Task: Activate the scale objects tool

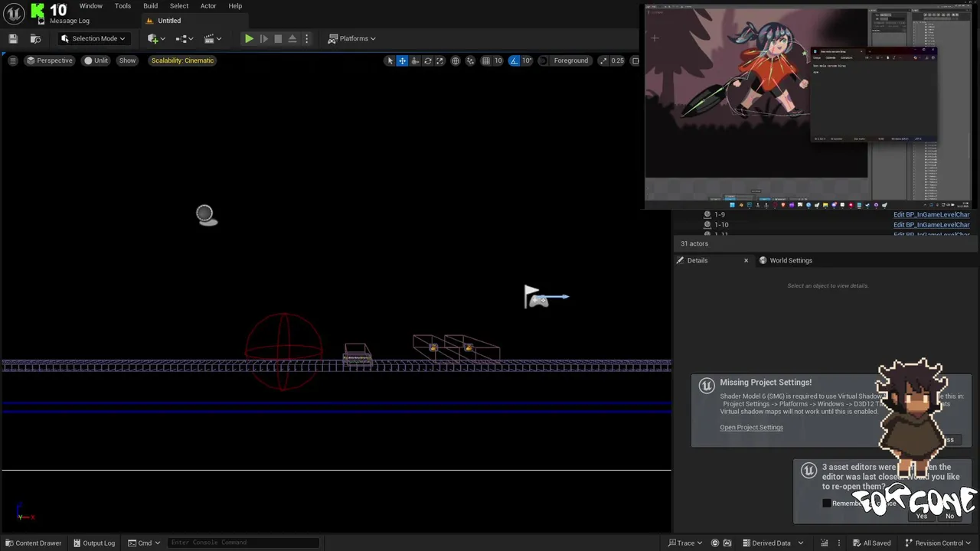Action: [439, 60]
